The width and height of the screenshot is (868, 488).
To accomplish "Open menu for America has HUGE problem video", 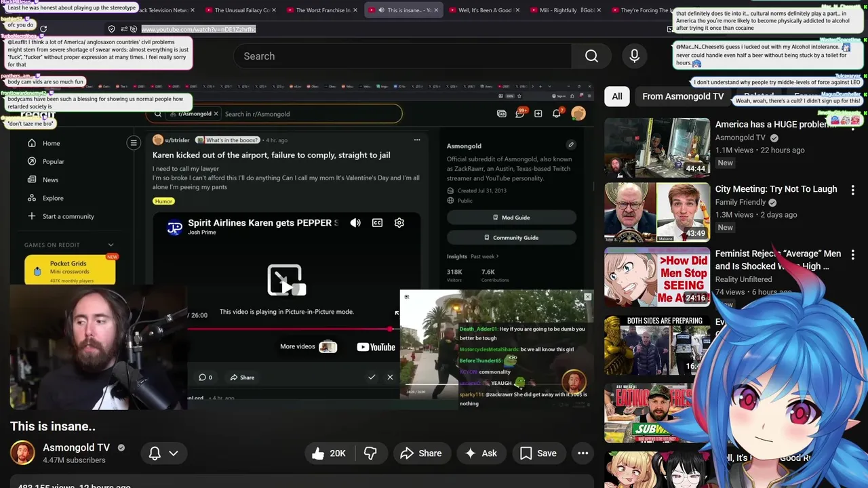I will pos(852,125).
